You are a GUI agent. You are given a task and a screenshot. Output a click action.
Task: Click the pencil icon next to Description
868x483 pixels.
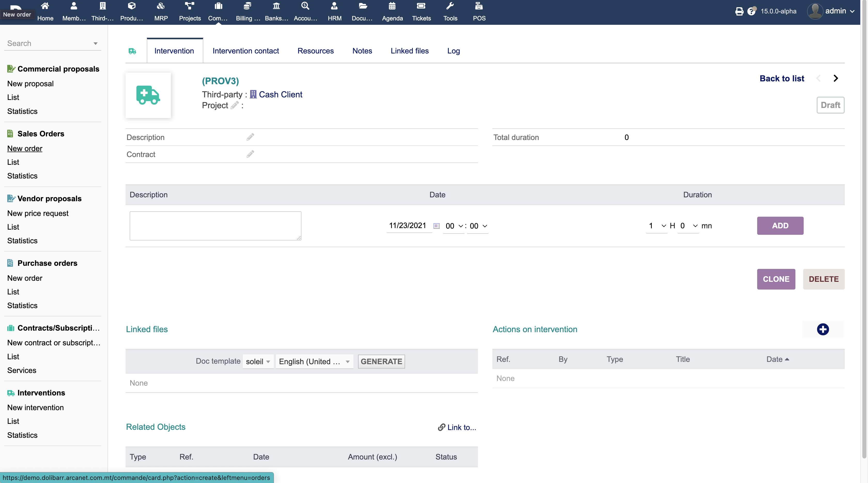click(250, 137)
